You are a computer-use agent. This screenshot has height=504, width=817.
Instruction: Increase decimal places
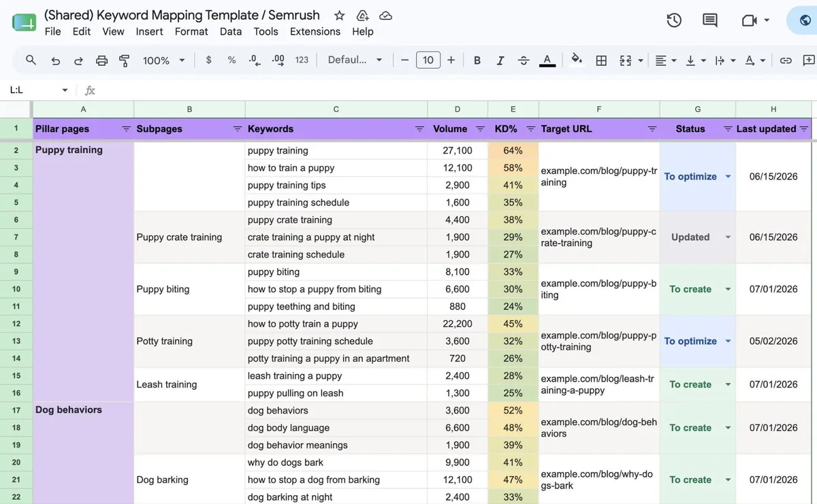[278, 60]
